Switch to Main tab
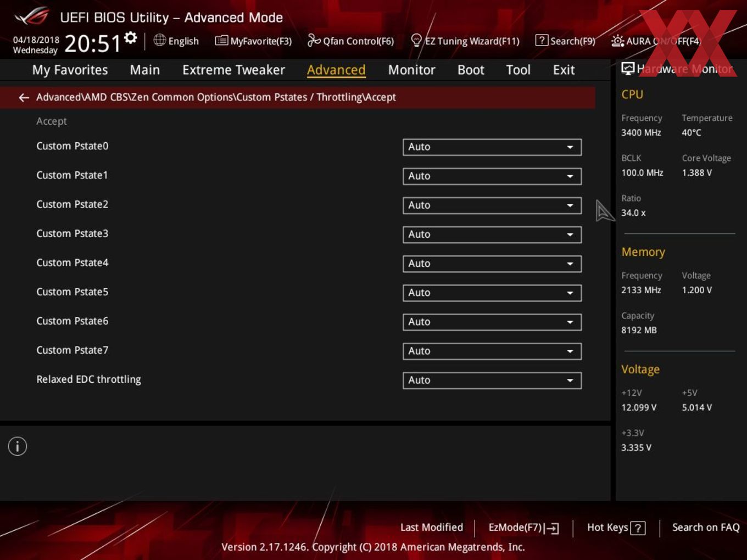This screenshot has width=747, height=560. [145, 70]
